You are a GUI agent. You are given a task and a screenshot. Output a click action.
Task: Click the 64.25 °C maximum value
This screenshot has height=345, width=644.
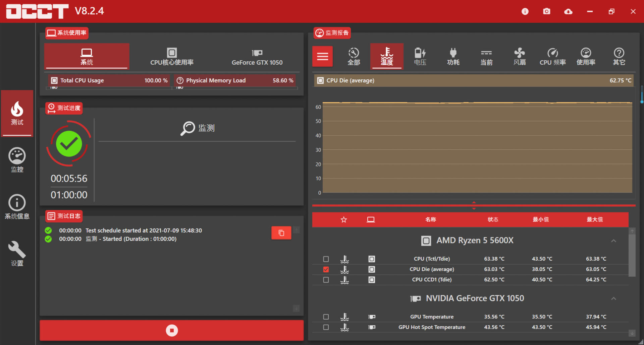click(596, 280)
